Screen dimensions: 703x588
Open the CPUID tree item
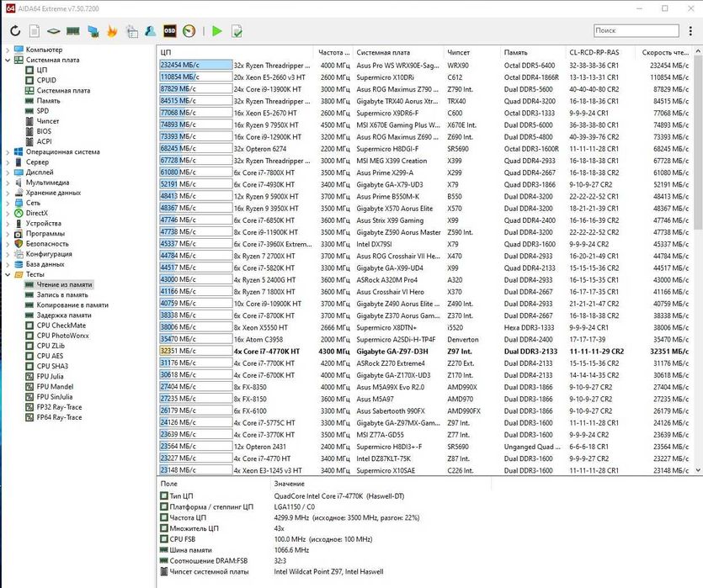pyautogui.click(x=46, y=80)
